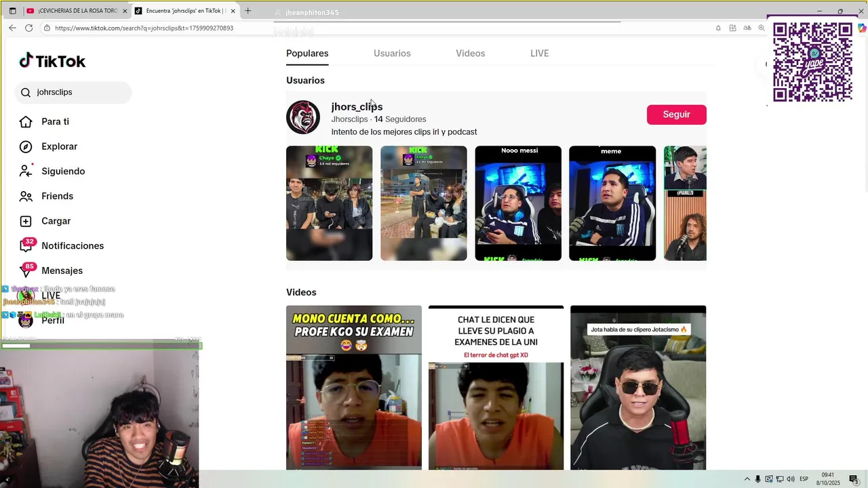868x488 pixels.
Task: Open the network tray icon
Action: pos(780,479)
